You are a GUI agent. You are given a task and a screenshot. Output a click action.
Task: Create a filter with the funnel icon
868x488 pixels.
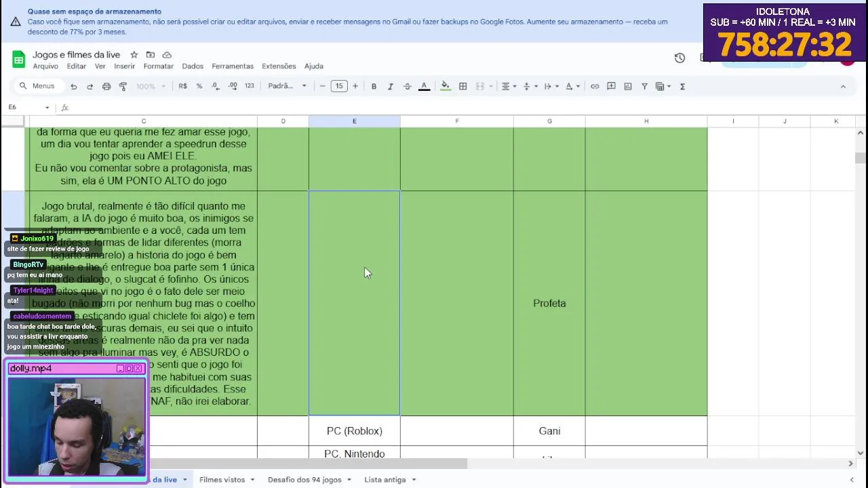[x=644, y=86]
